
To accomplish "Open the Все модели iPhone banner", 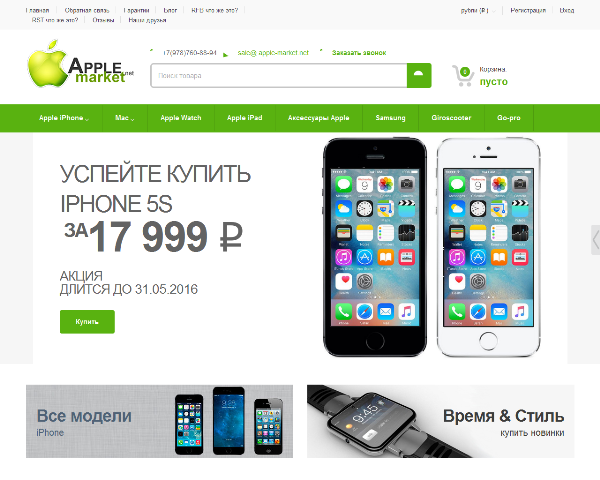I will [160, 421].
